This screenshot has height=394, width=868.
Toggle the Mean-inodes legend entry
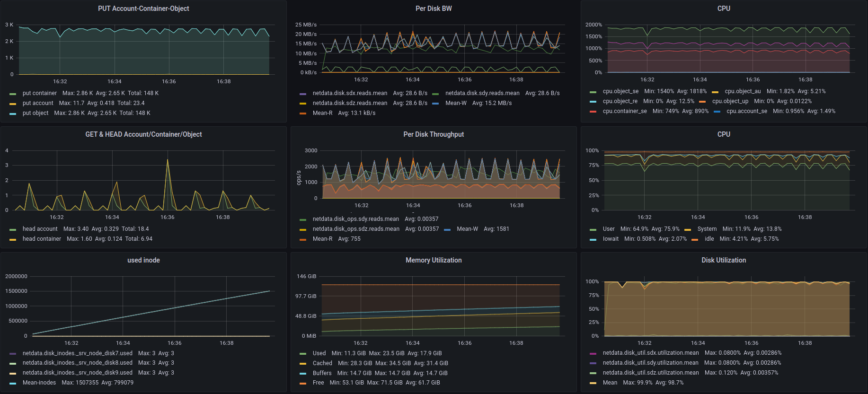tap(39, 383)
